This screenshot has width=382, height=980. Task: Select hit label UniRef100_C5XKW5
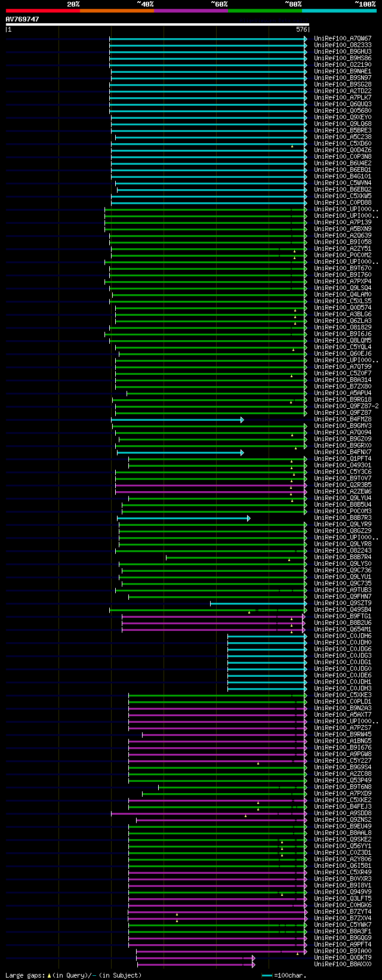343,196
